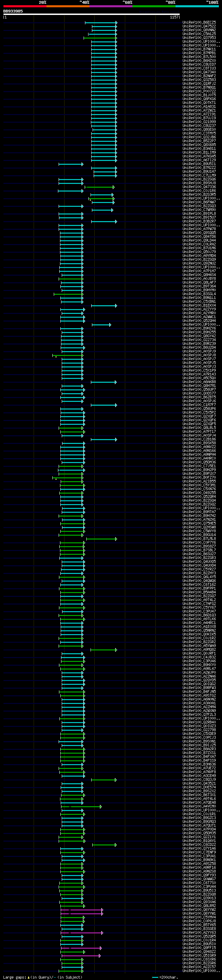Select hit UniRef100_Q47340
Viewport: 222px width, 980px height.
click(199, 72)
